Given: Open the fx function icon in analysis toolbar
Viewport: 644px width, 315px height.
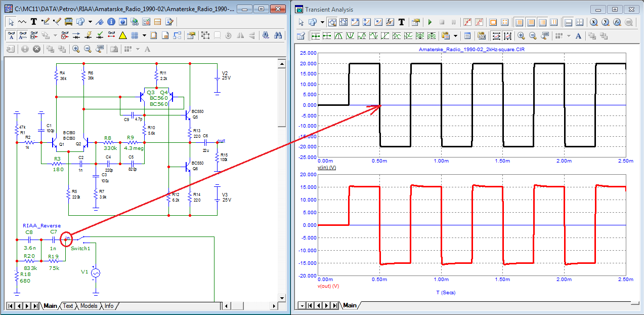Looking at the screenshot, I should pyautogui.click(x=390, y=22).
